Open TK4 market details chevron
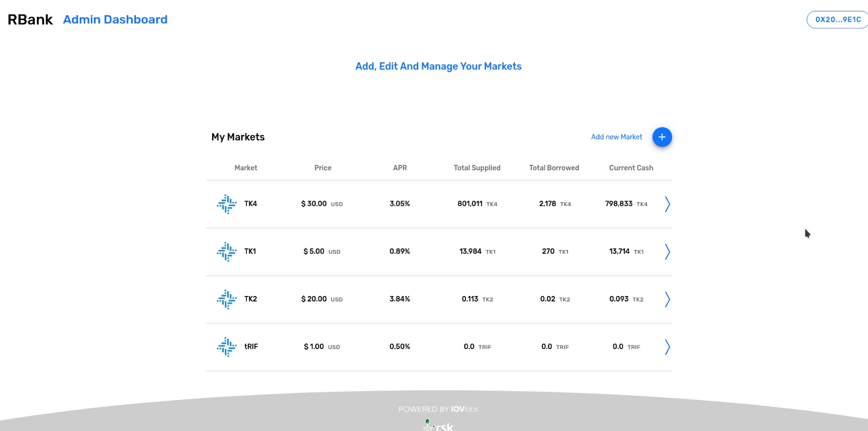Screen dimensions: 868x431 click(x=667, y=204)
